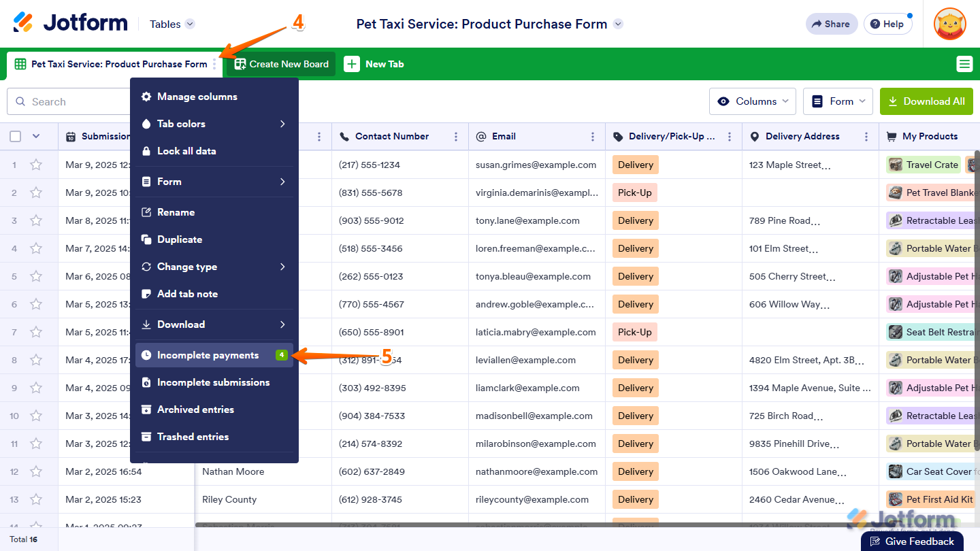Open Contact Number column options menu
Screen dimensions: 980x551
(x=456, y=137)
